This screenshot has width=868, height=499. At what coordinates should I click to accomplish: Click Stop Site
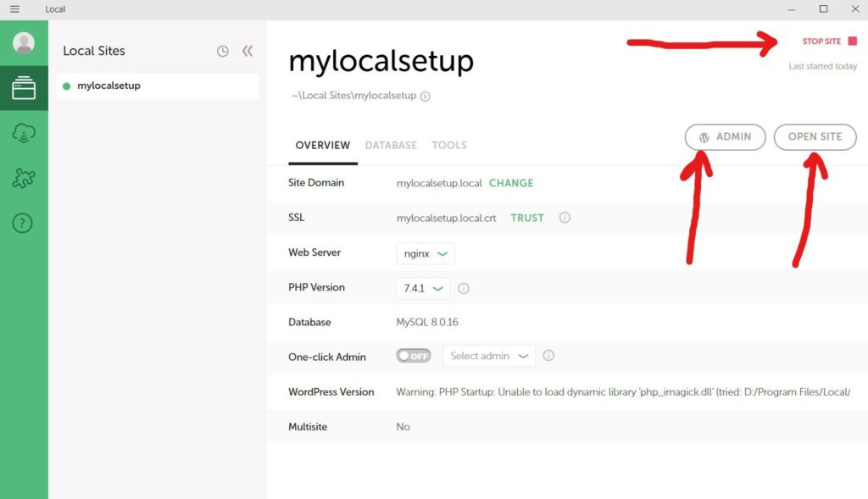829,41
